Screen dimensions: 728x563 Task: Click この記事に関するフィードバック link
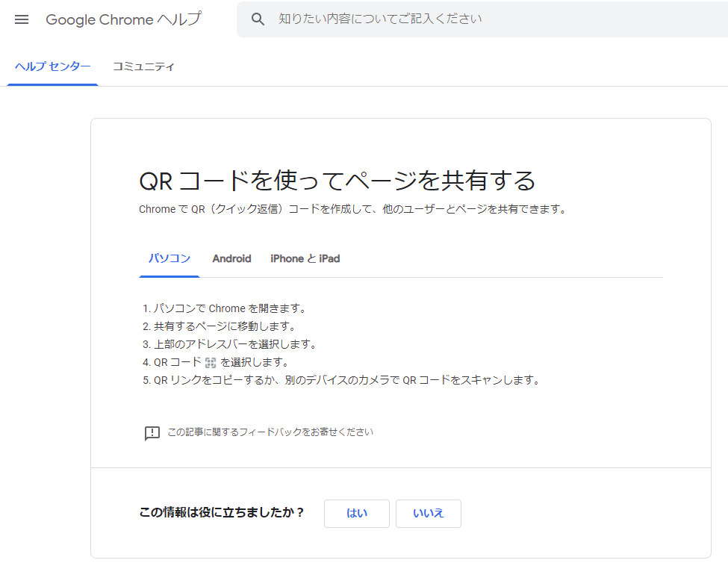(x=270, y=432)
